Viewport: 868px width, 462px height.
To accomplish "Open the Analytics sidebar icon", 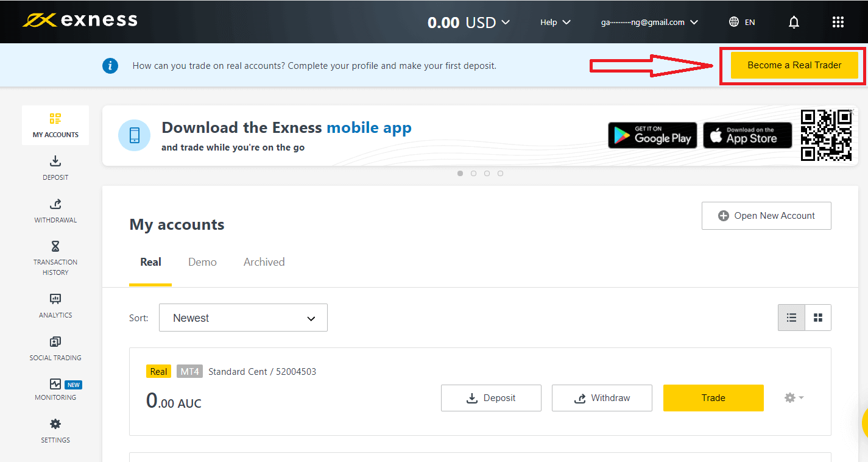I will 55,299.
